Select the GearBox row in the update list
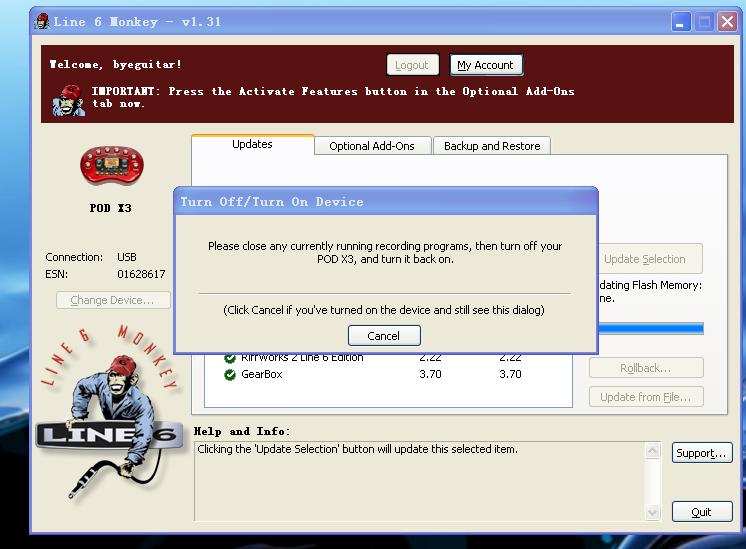 coord(388,374)
